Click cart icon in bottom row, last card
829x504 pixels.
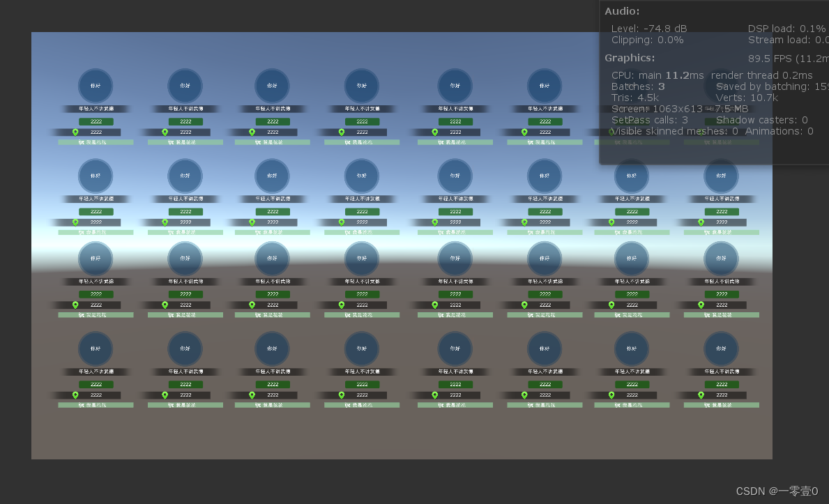click(x=707, y=405)
